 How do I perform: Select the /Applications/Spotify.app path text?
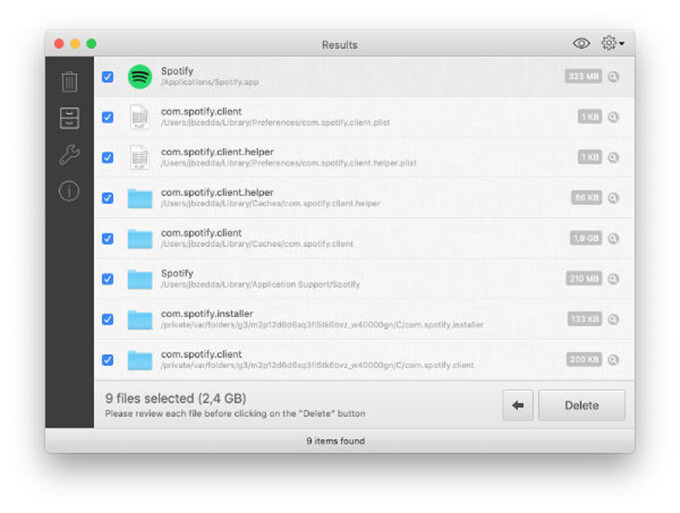210,82
